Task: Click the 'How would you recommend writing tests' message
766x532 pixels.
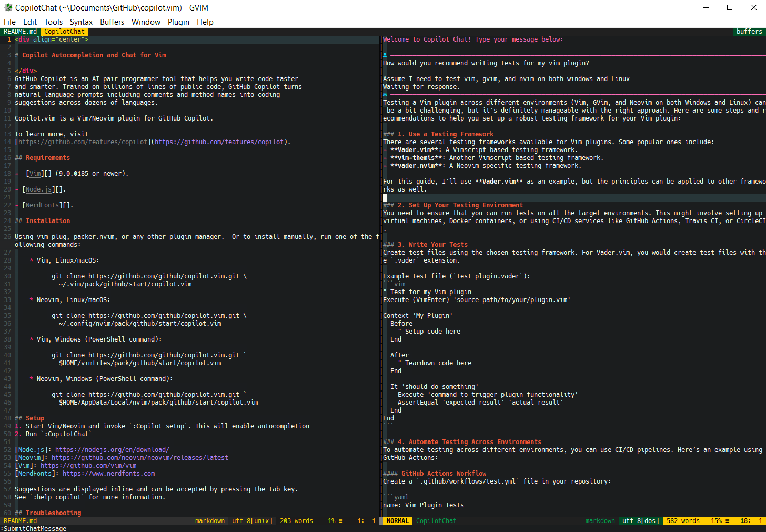Action: (x=486, y=63)
